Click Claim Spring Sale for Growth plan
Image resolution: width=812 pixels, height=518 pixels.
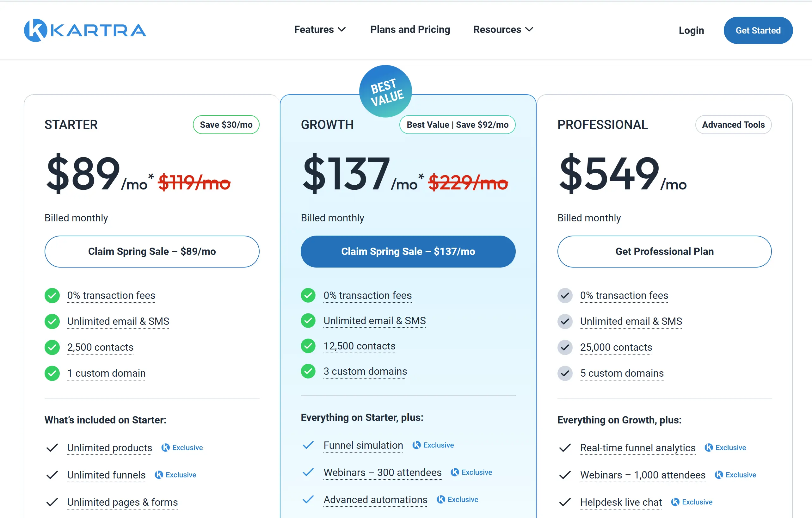[x=408, y=251]
